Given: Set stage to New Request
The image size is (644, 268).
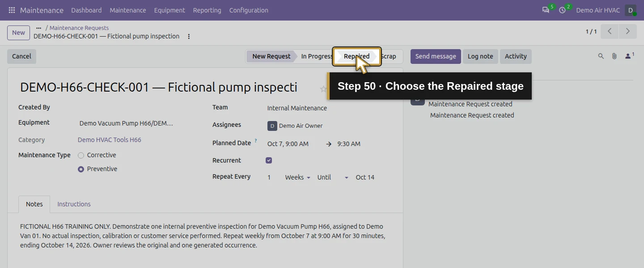Looking at the screenshot, I should (271, 56).
